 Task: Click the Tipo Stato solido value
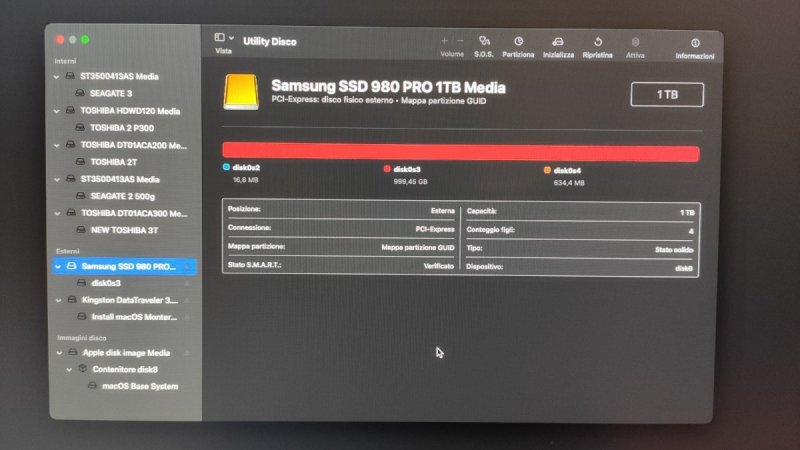674,249
